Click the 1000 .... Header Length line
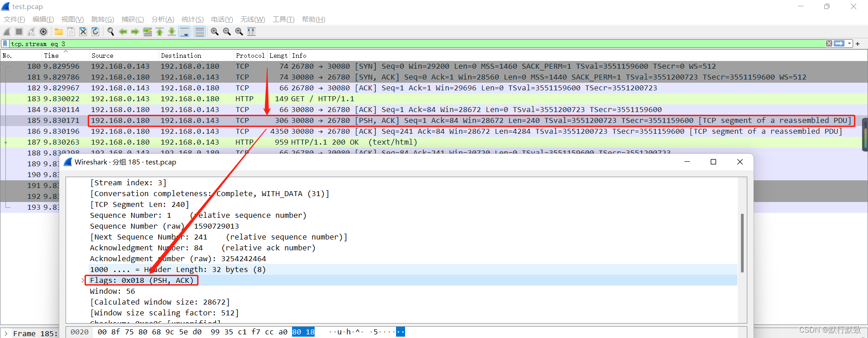The height and width of the screenshot is (338, 868). coord(178,270)
